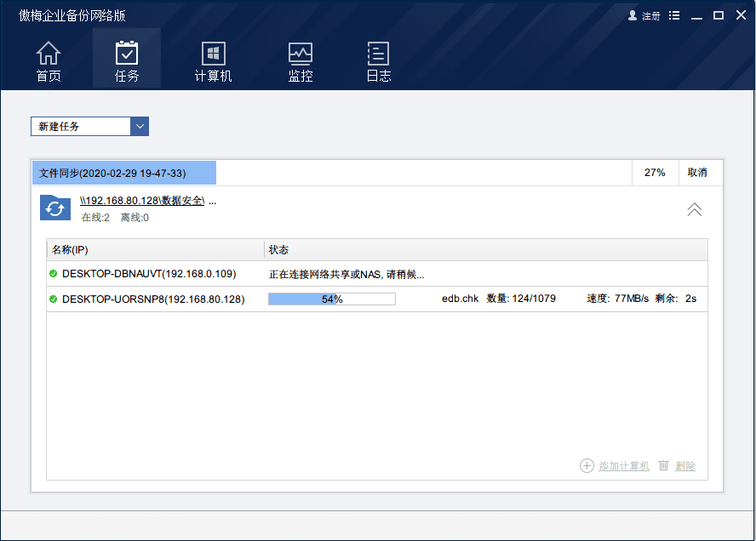The image size is (756, 541).
Task: Open the 计算机 tab
Action: tap(213, 61)
